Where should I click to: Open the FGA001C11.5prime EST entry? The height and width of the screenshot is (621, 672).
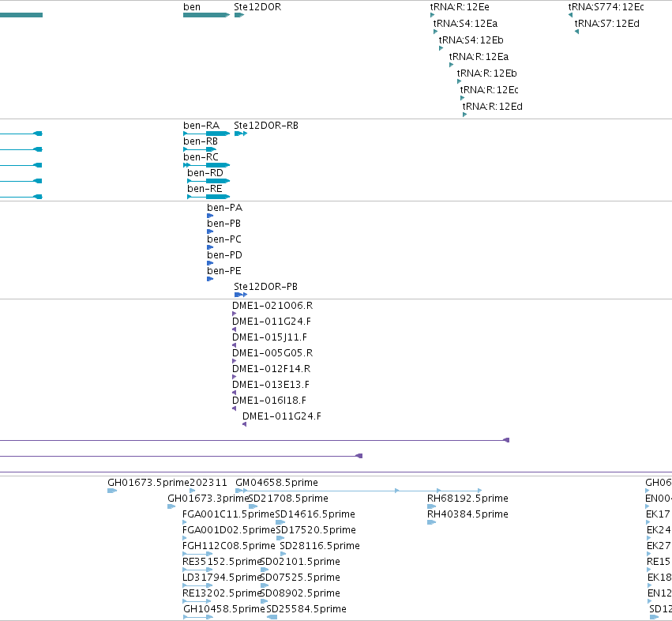pyautogui.click(x=228, y=514)
